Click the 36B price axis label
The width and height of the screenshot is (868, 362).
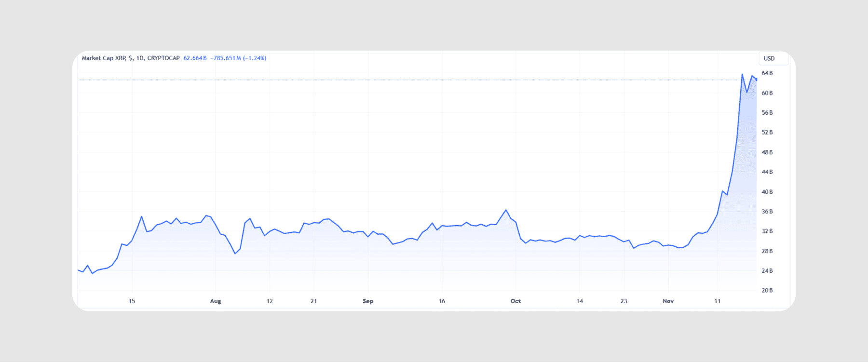767,212
